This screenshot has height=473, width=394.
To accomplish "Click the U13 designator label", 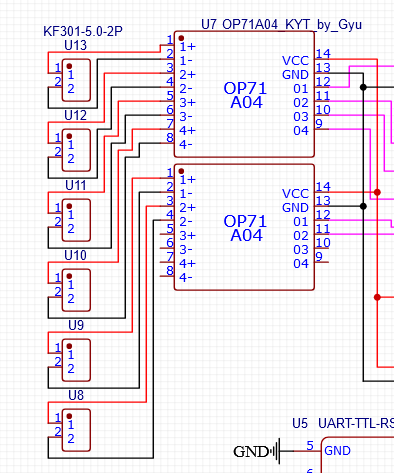I will click(x=76, y=45).
